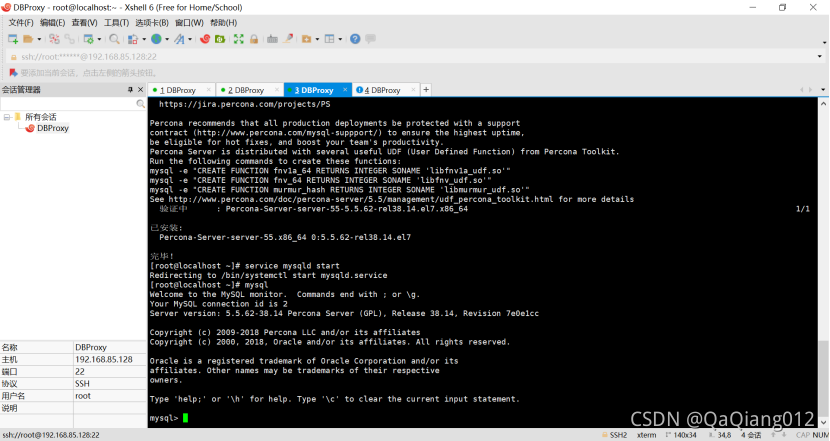
Task: Click the terminal scrollbar up arrow
Action: click(823, 104)
